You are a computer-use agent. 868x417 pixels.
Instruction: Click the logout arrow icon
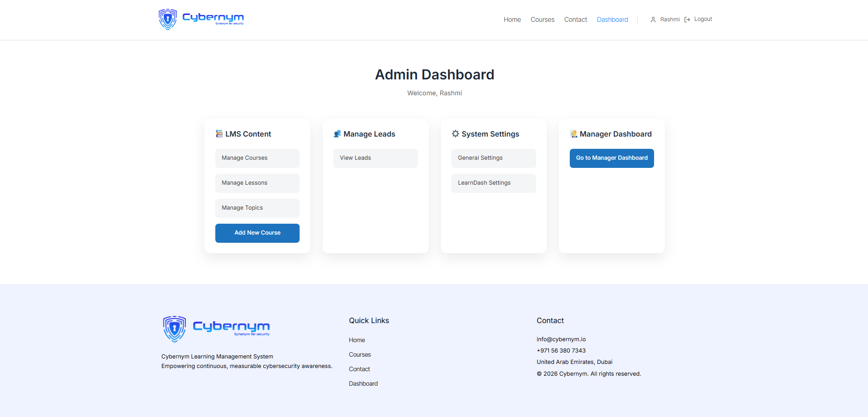point(687,20)
